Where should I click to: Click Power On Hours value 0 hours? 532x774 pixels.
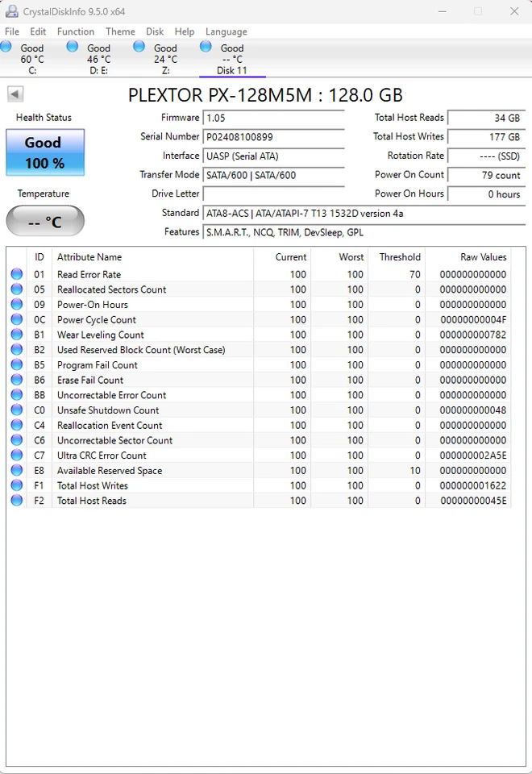(x=486, y=194)
